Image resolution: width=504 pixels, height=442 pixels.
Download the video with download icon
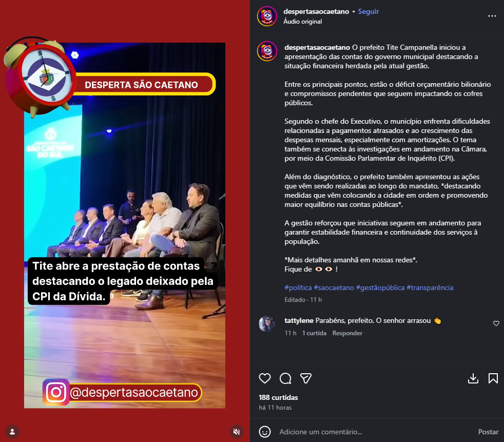pyautogui.click(x=473, y=378)
